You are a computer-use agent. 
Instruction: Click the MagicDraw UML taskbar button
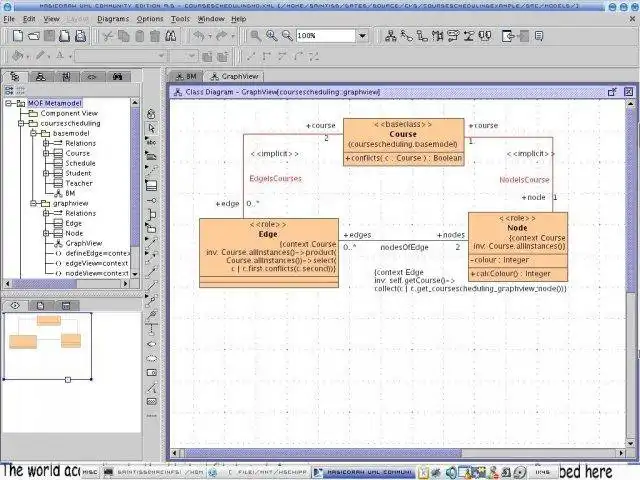[364, 472]
